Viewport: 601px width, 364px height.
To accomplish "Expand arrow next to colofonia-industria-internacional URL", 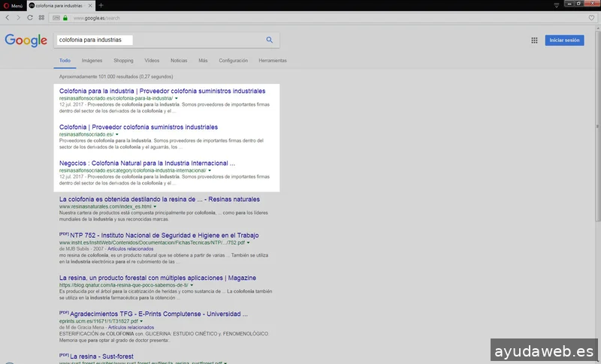I will pyautogui.click(x=210, y=170).
